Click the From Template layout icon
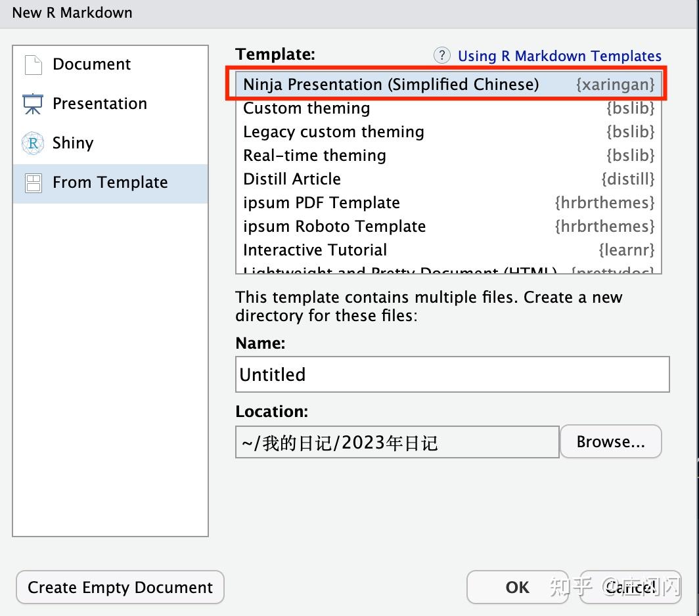699x616 pixels. 33,183
